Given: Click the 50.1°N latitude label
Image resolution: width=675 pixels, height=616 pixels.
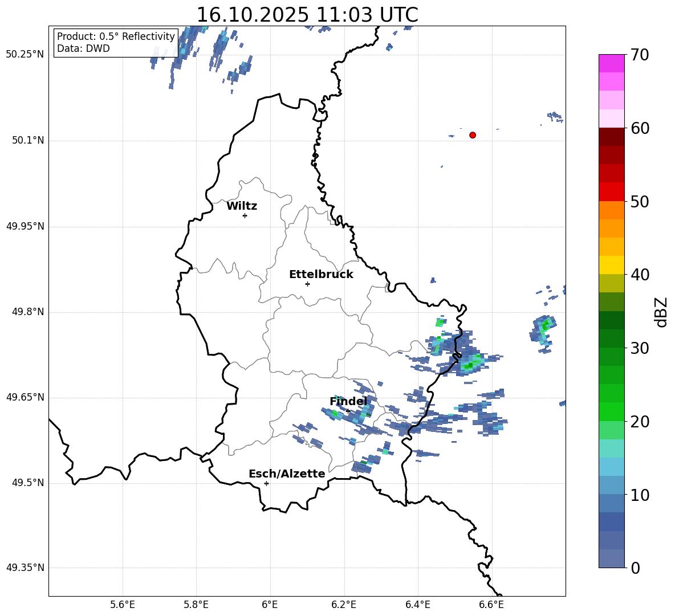Looking at the screenshot, I should [x=28, y=141].
